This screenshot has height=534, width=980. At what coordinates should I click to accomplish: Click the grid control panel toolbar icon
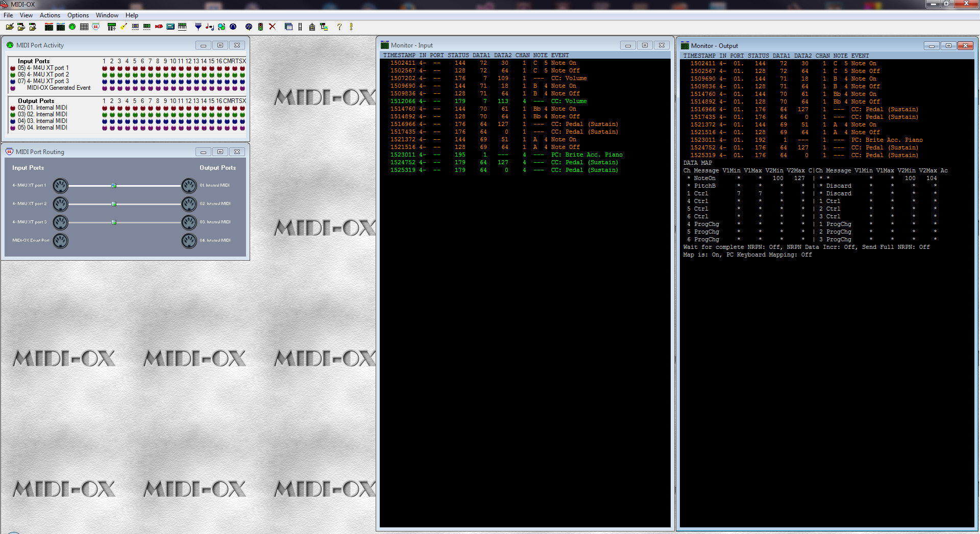[84, 27]
